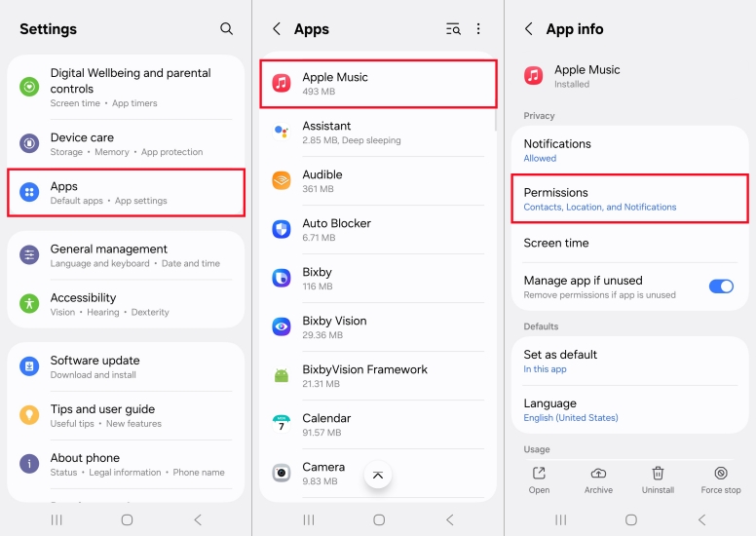Open Accessibility settings
This screenshot has width=756, height=536.
(x=127, y=304)
